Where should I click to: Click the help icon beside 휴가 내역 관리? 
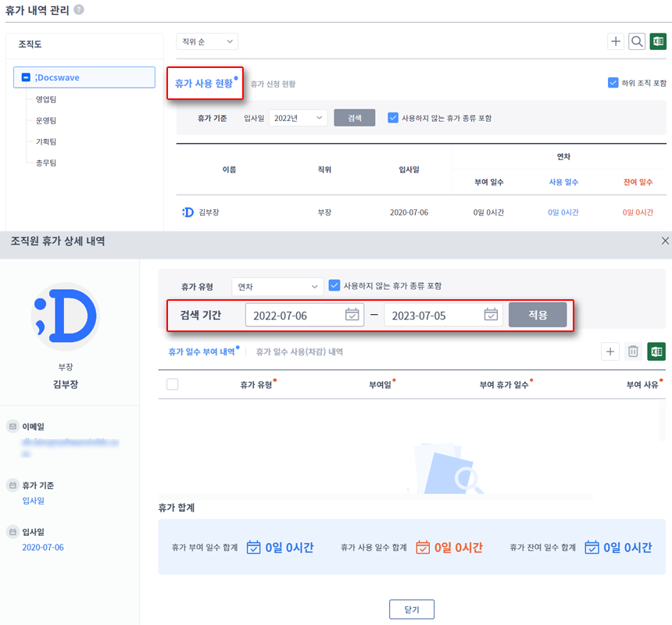coord(79,9)
